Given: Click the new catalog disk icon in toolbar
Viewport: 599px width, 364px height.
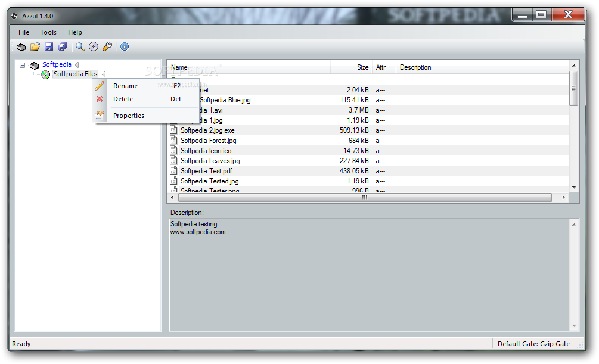Looking at the screenshot, I should point(21,47).
